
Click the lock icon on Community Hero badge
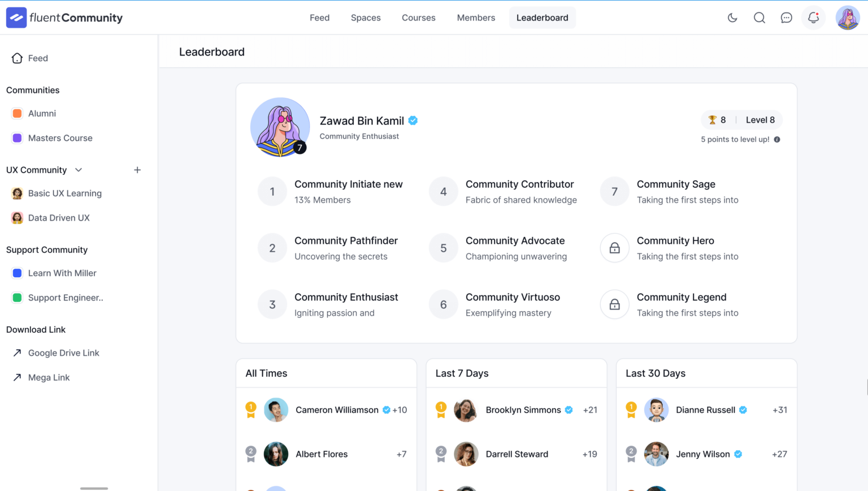614,248
